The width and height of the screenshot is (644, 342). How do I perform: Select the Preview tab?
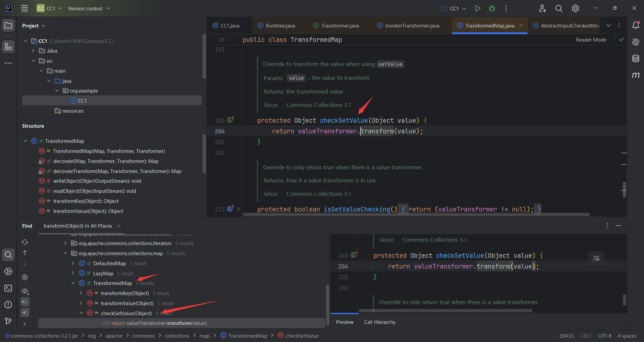(345, 322)
